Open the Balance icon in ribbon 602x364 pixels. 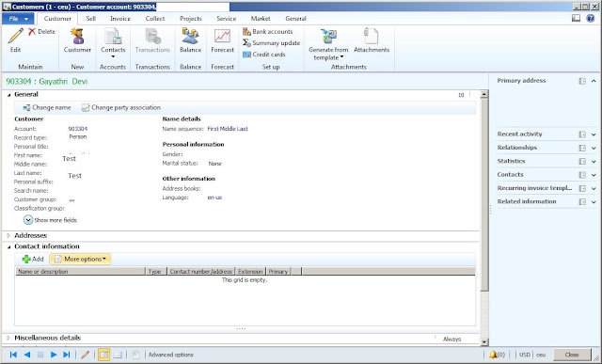(190, 36)
